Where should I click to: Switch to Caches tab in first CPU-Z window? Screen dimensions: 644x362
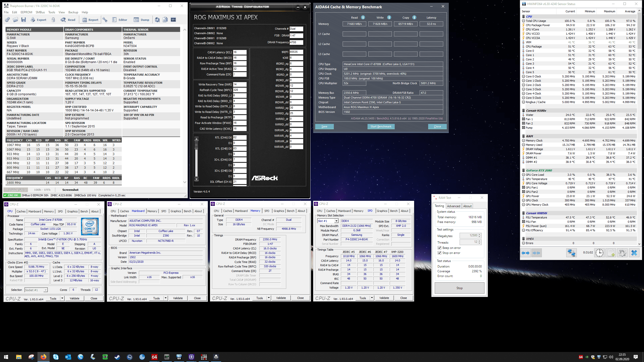pyautogui.click(x=21, y=211)
